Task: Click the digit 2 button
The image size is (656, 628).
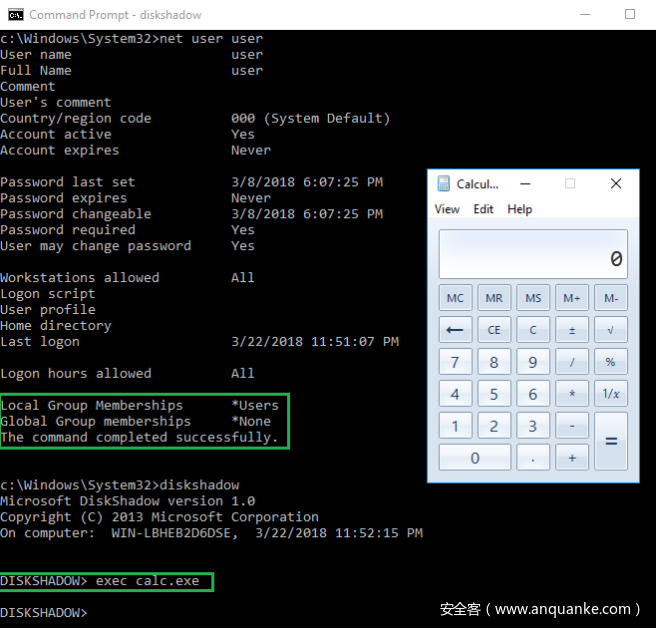Action: 494,426
